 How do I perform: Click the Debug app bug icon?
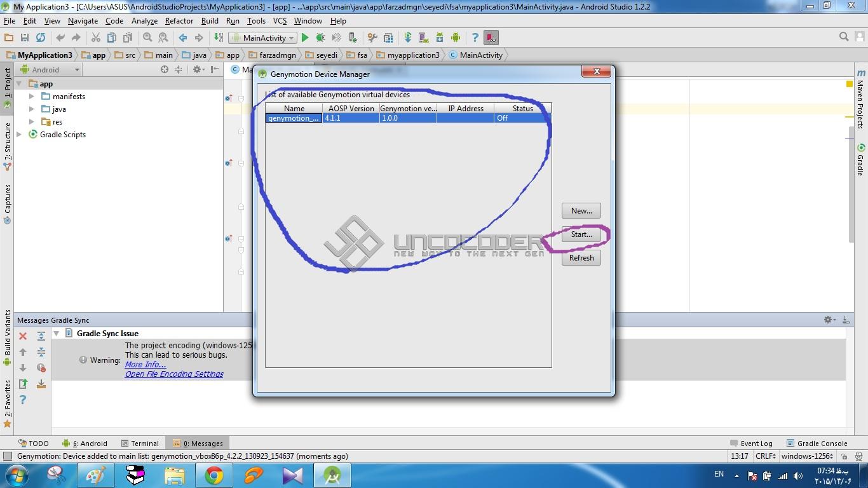(321, 37)
